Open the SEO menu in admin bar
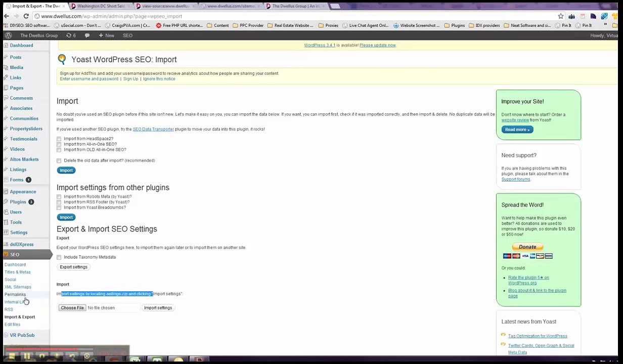623x364 pixels. coord(127,35)
